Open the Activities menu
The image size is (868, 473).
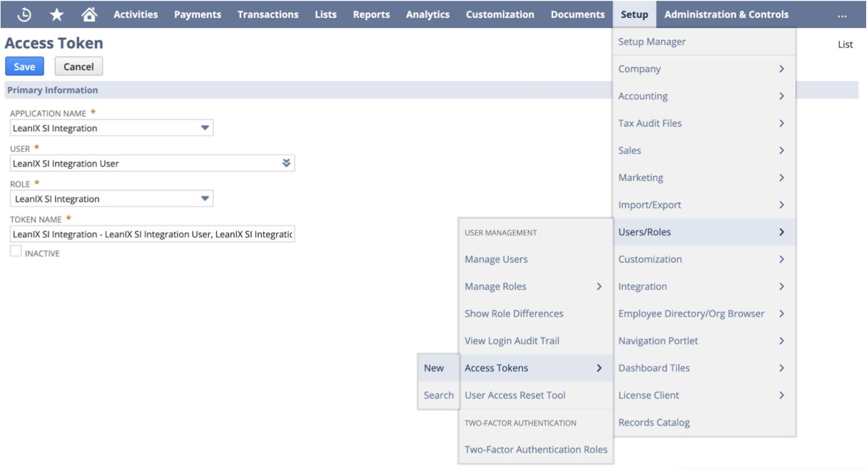(136, 14)
